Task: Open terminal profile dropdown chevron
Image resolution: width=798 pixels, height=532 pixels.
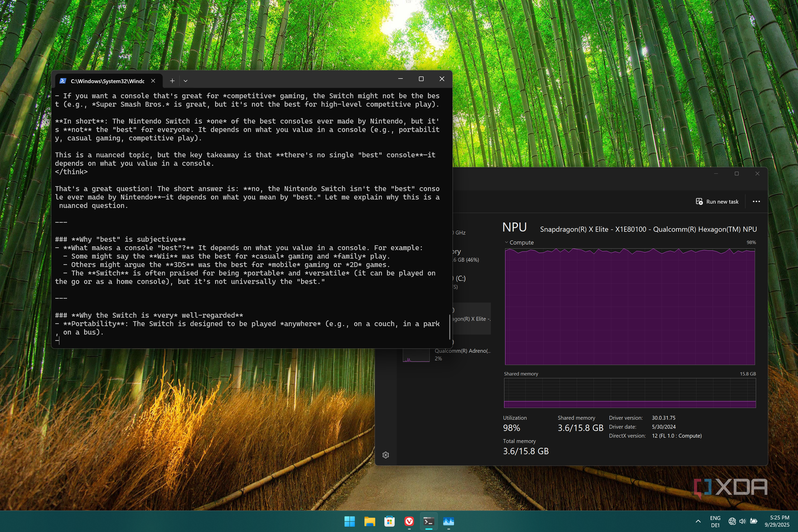Action: 186,81
